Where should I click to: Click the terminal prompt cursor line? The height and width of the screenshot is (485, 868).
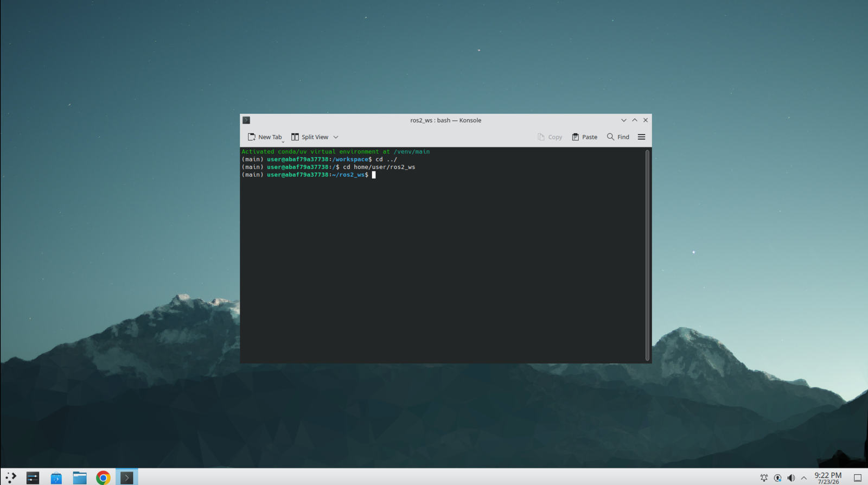[x=309, y=175]
